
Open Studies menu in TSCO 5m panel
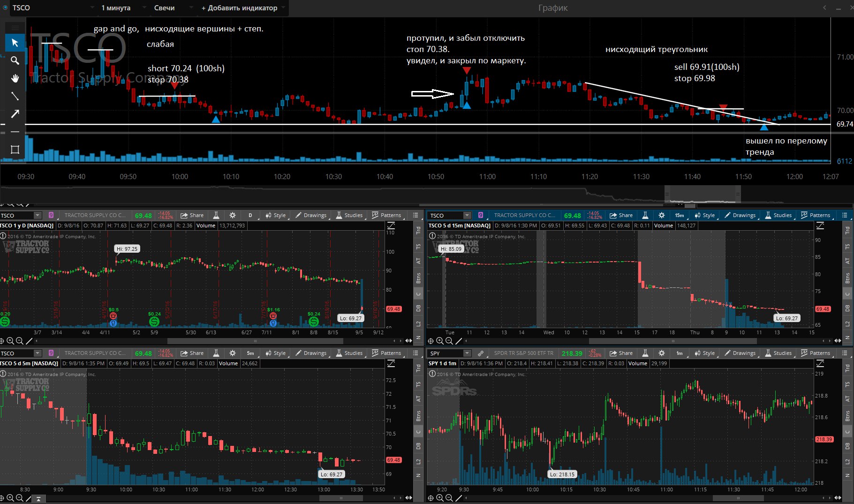tap(349, 353)
